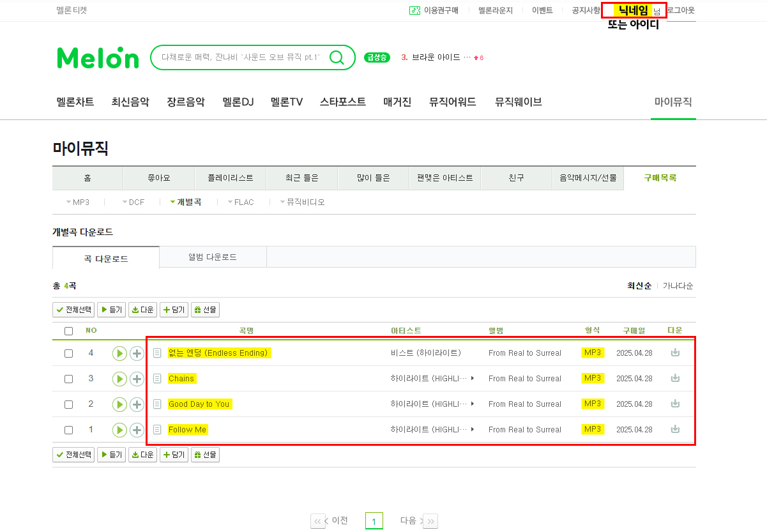Image resolution: width=767 pixels, height=532 pixels.
Task: Expand the DCF purchase sub-menu
Action: point(133,202)
